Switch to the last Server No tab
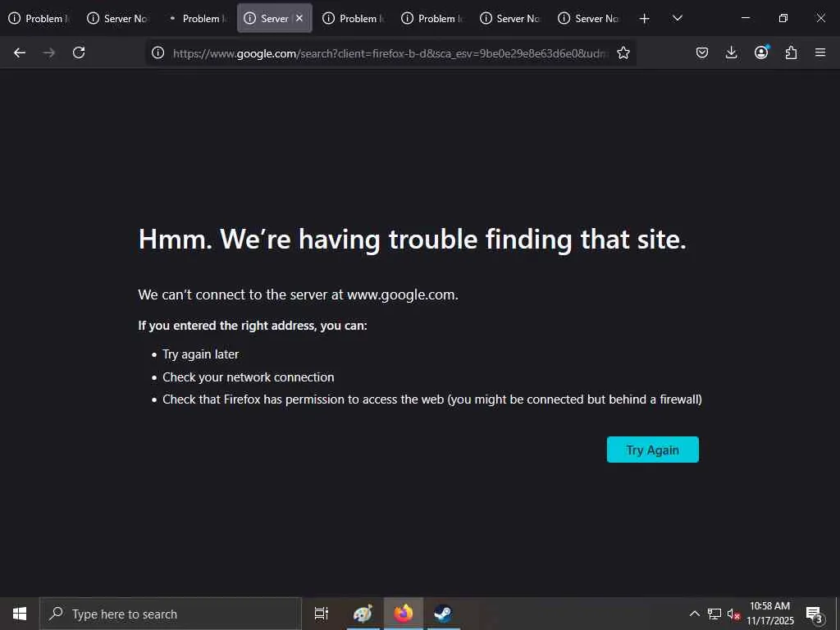Viewport: 840px width, 630px height. click(589, 18)
